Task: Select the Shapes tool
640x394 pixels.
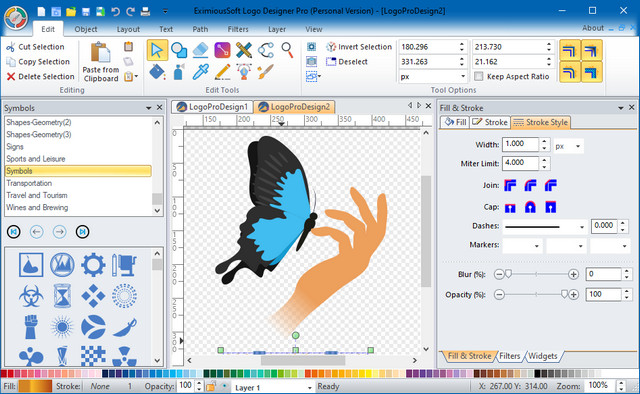Action: 179,50
